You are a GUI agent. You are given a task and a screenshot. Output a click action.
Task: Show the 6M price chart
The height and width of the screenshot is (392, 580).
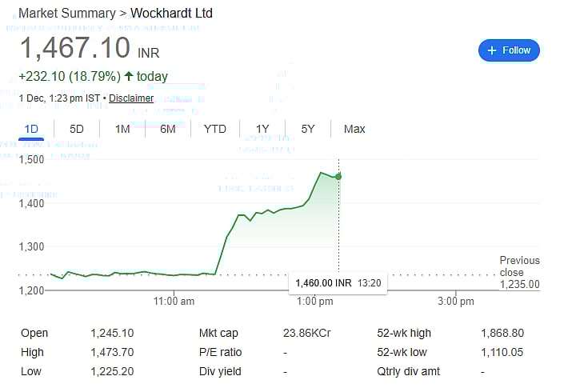click(x=168, y=129)
